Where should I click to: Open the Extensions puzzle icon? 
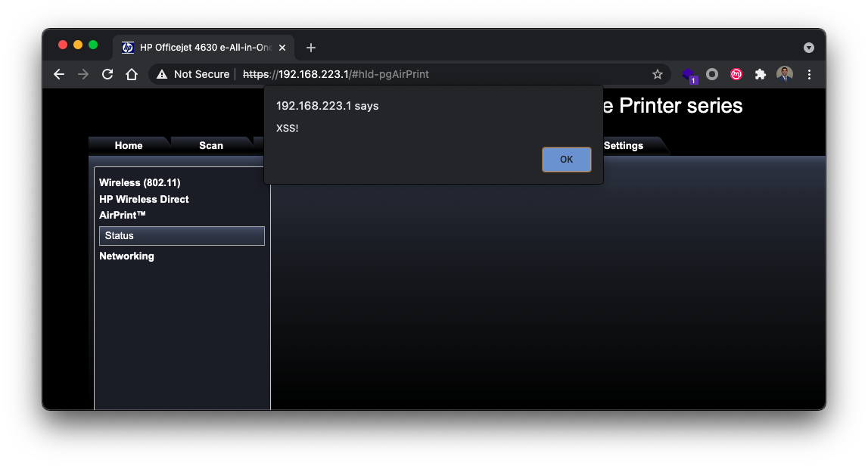point(761,74)
